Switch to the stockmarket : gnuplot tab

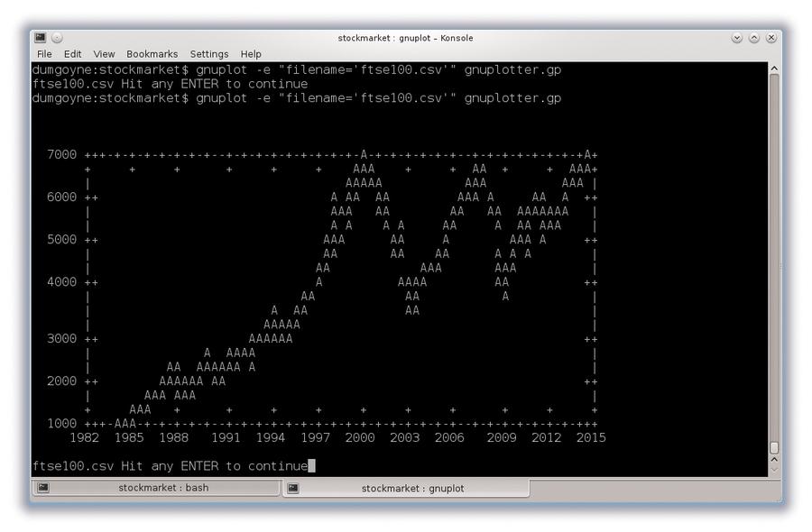(x=406, y=488)
